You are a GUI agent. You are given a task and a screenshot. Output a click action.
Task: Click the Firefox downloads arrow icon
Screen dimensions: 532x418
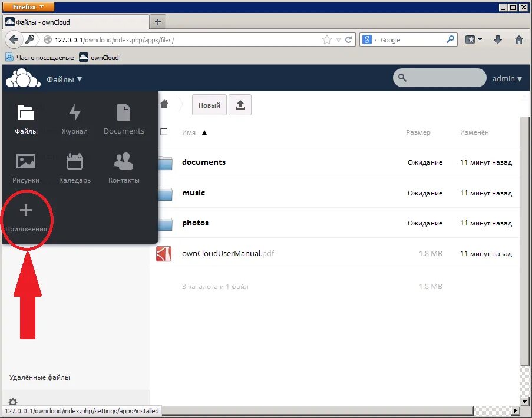pos(498,39)
